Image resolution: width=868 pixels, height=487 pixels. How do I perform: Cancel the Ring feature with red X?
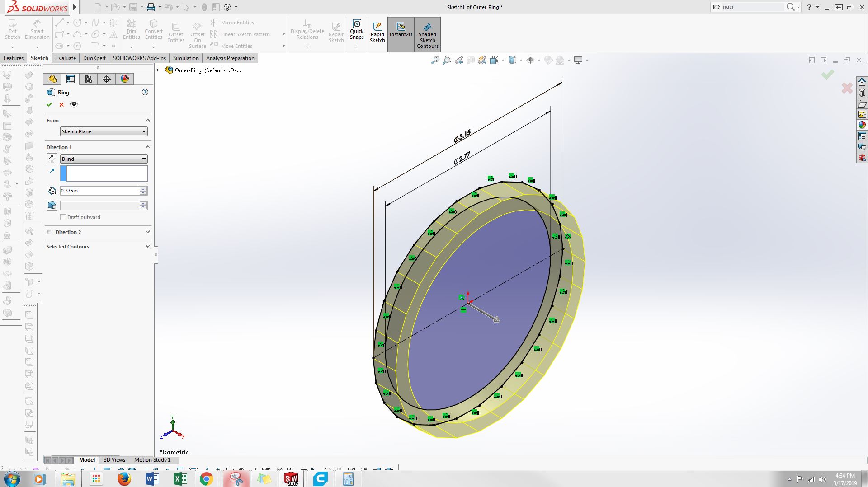[x=62, y=104]
